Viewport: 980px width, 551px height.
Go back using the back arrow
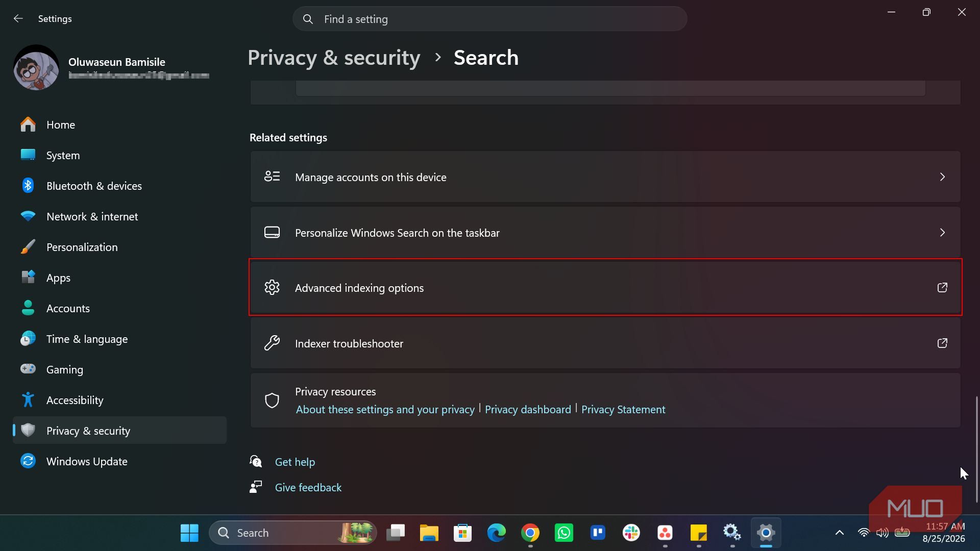pos(18,19)
